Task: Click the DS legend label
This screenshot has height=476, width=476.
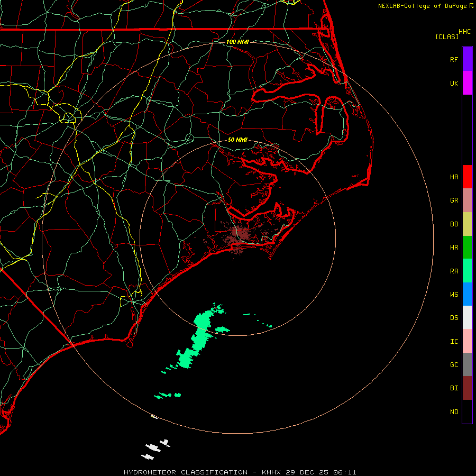Action: (x=454, y=318)
